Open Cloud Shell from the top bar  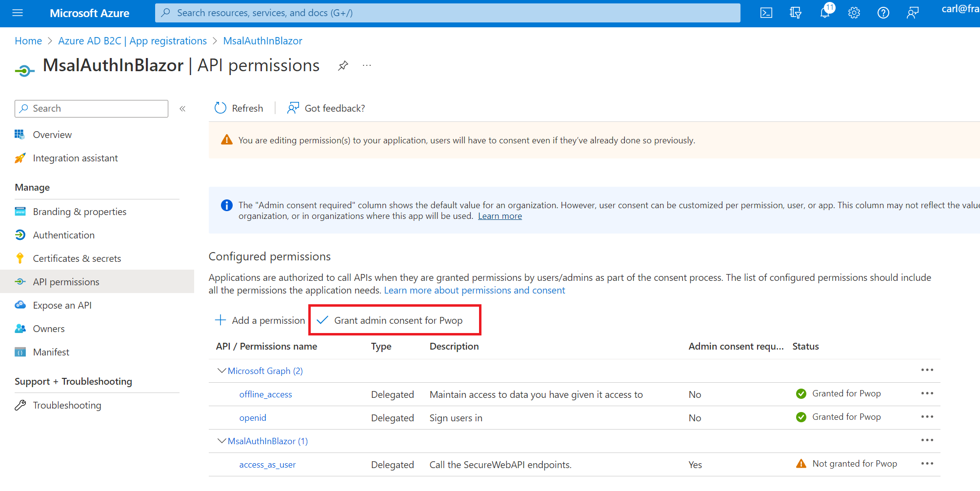766,13
